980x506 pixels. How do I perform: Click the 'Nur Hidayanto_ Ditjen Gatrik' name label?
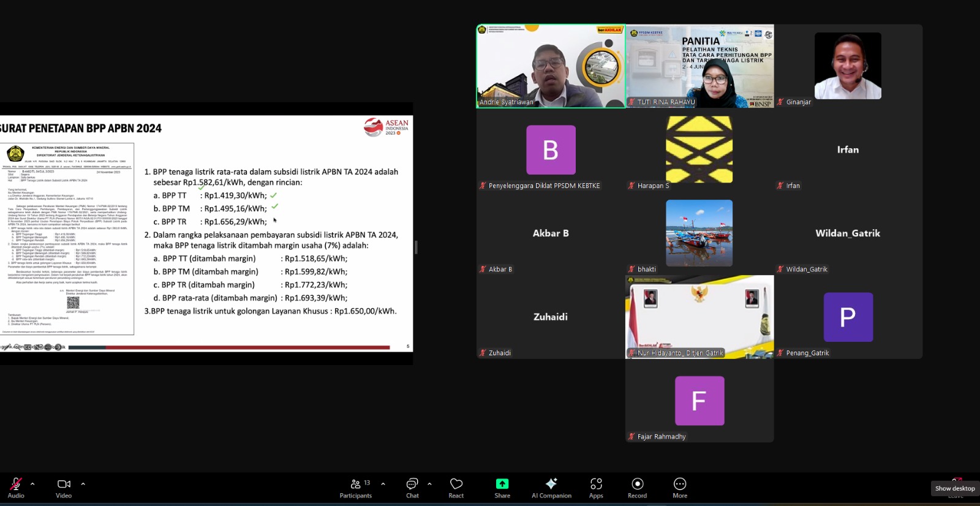tap(680, 353)
